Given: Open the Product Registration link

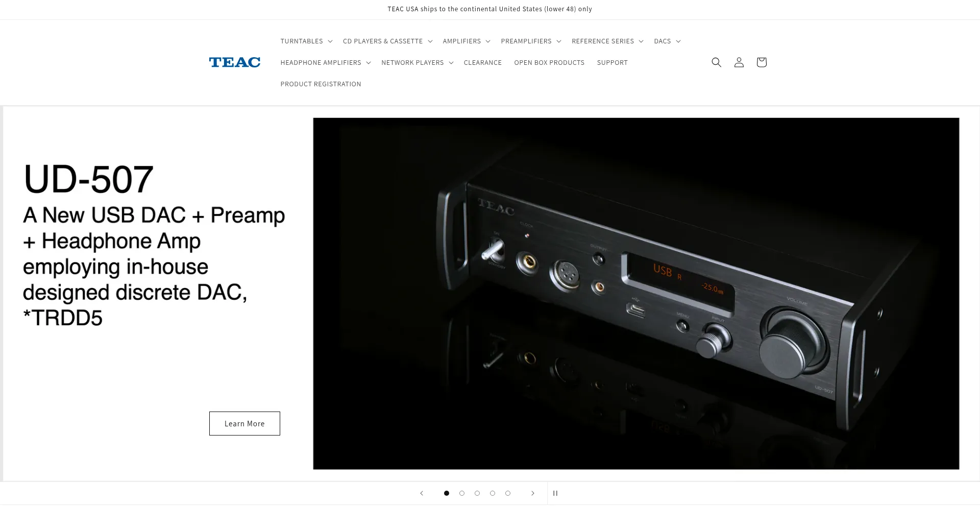Looking at the screenshot, I should [x=321, y=84].
